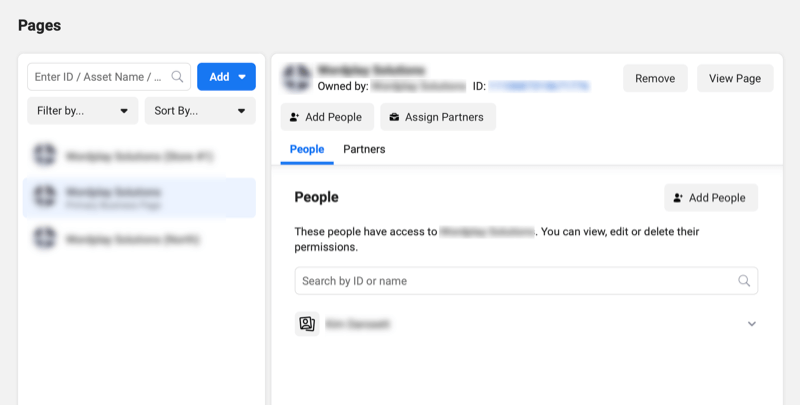Viewport: 800px width, 405px height.
Task: Click Add People button under page header
Action: click(327, 117)
